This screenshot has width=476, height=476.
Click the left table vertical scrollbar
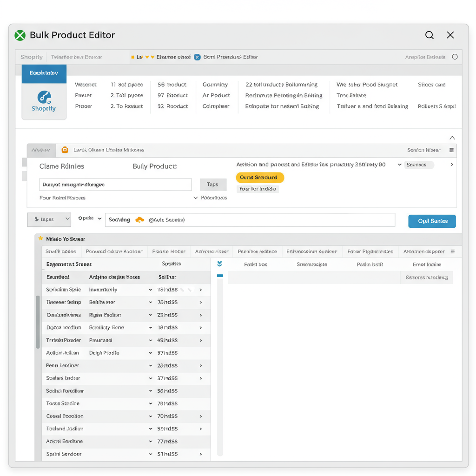tap(38, 322)
